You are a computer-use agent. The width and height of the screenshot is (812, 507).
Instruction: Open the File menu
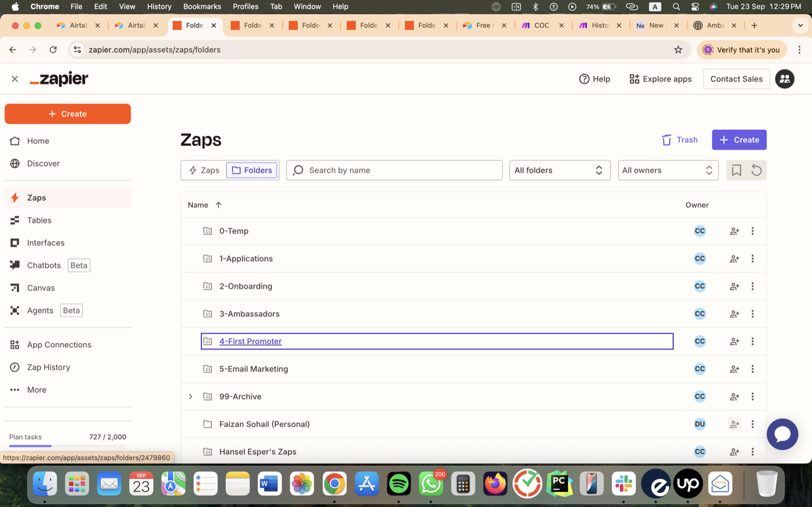pyautogui.click(x=76, y=6)
